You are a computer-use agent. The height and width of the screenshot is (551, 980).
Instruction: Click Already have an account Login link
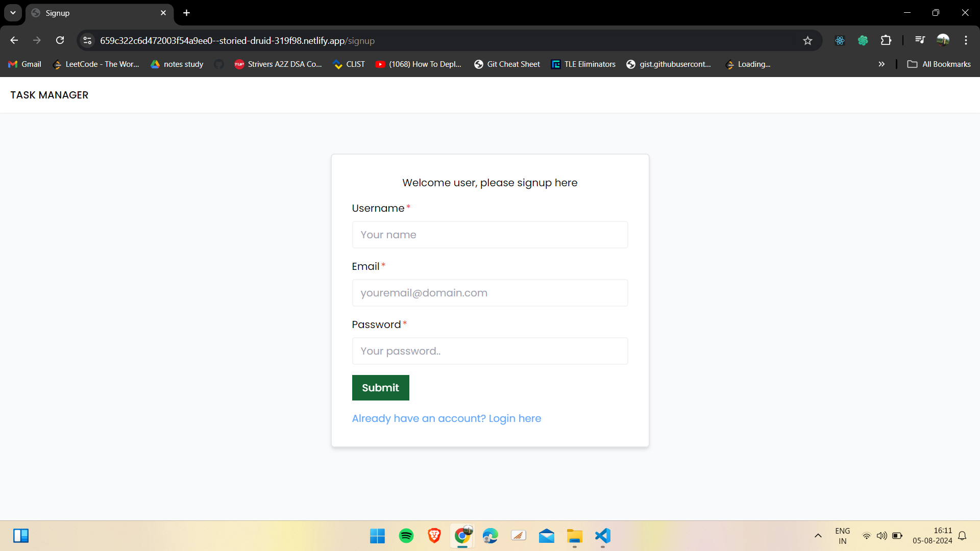446,418
